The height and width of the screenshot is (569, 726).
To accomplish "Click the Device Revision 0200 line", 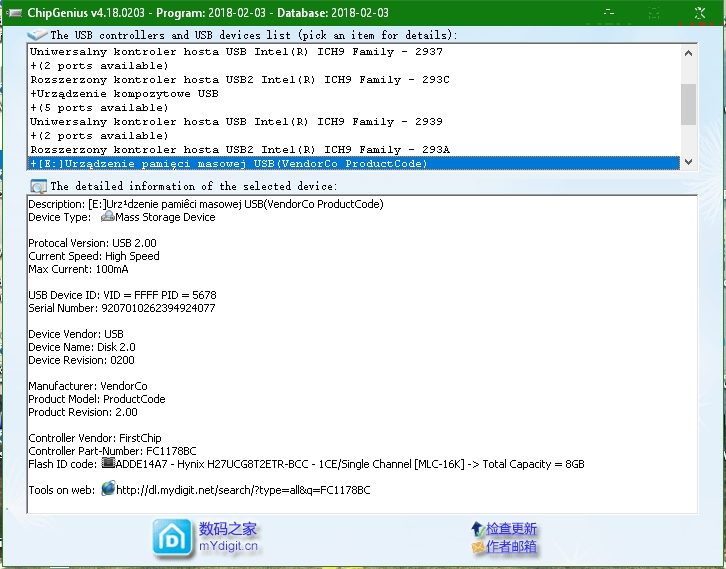I will coord(81,360).
